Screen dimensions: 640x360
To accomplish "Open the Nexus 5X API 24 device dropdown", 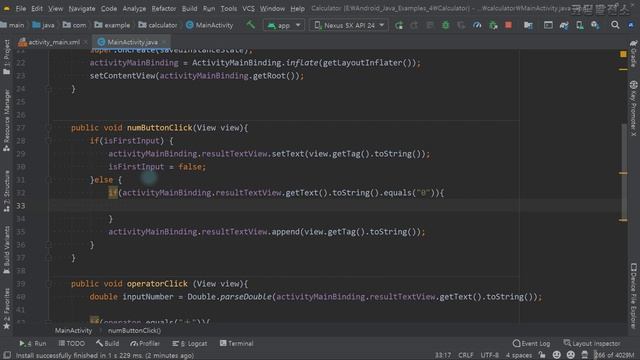I will click(x=349, y=25).
